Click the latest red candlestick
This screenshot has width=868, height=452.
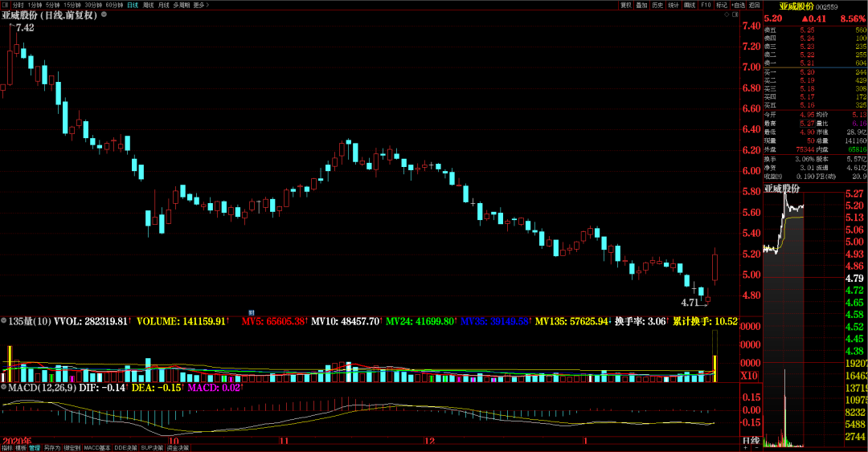click(715, 267)
